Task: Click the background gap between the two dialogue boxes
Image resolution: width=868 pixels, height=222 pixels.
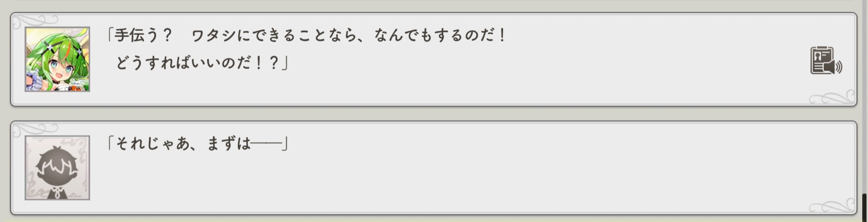Action: point(434,114)
